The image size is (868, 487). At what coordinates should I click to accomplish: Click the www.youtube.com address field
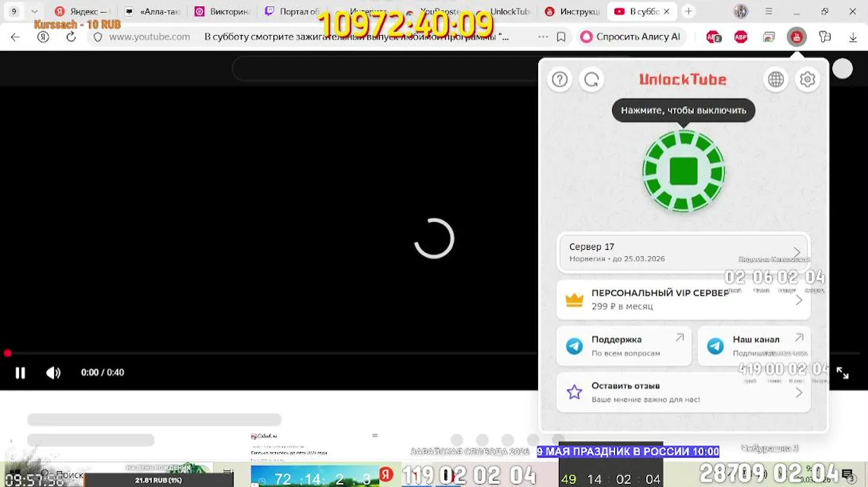pos(149,37)
